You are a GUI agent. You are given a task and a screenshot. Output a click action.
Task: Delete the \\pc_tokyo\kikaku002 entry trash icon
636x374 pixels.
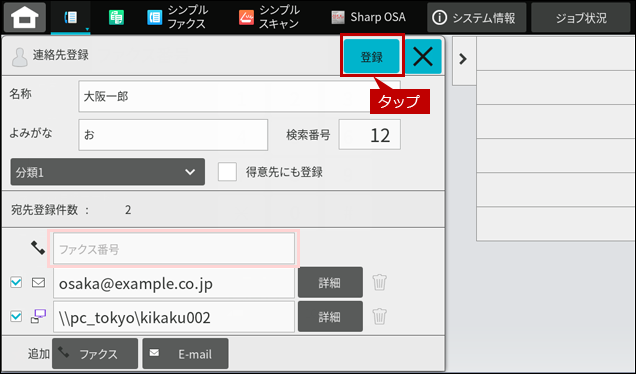(x=380, y=316)
